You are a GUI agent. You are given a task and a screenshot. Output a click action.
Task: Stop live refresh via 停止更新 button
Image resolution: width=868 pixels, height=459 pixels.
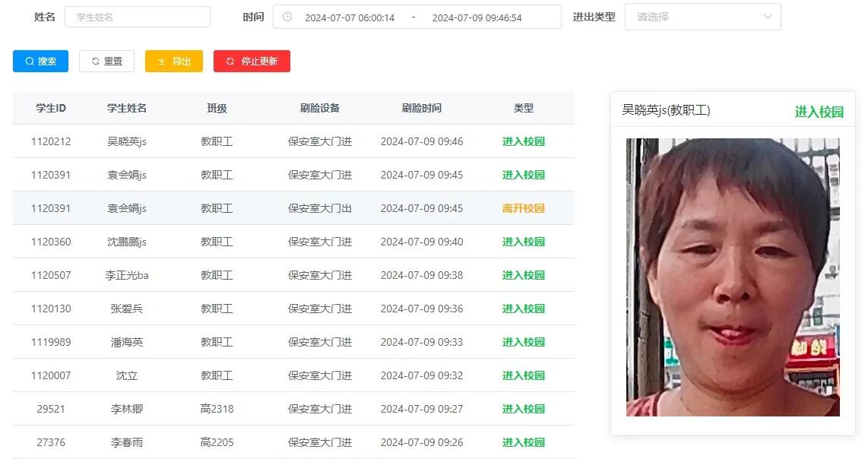tap(252, 62)
